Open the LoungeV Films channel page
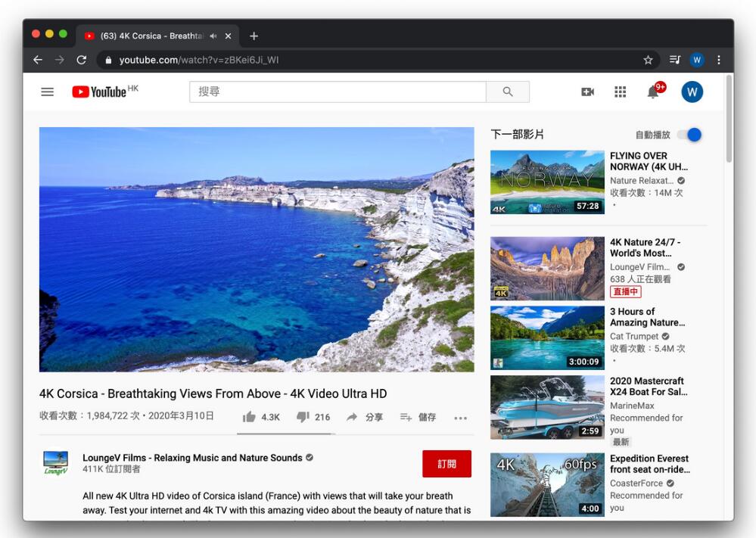Viewport: 756px width, 538px height. coord(190,458)
